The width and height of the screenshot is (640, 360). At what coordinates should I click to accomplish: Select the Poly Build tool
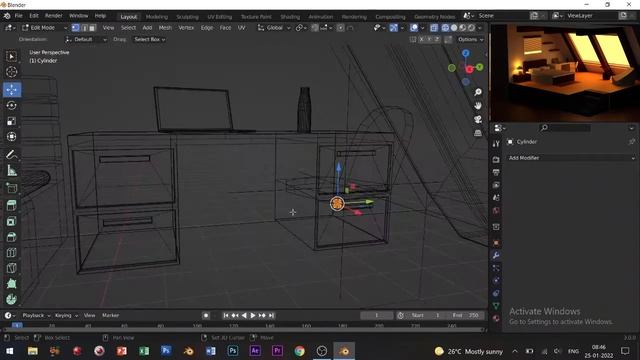pyautogui.click(x=11, y=284)
